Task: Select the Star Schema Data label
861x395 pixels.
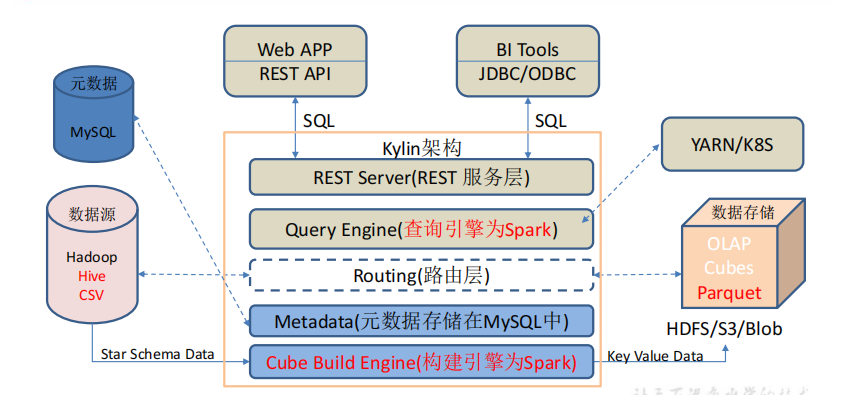Action: tap(158, 354)
